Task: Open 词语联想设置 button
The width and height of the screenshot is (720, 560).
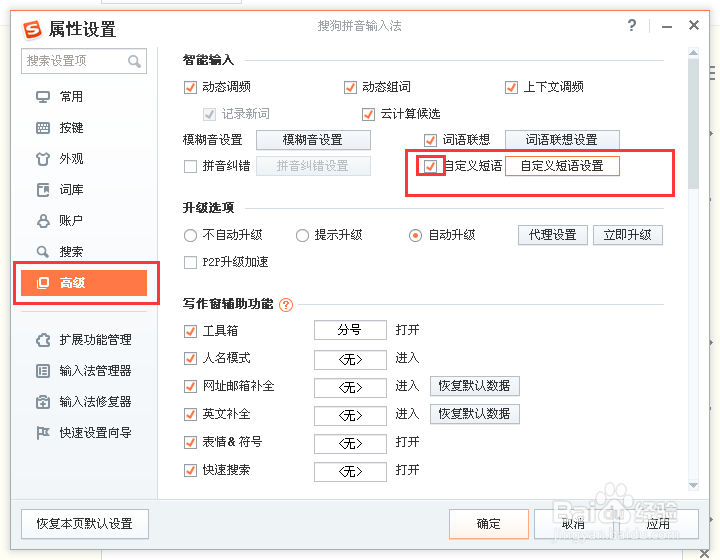Action: tap(562, 140)
